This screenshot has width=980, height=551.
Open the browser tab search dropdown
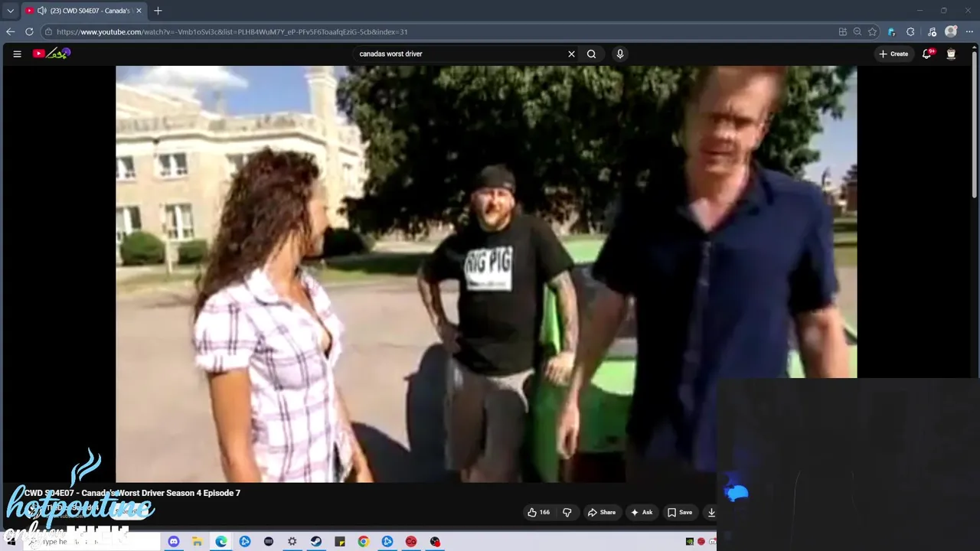click(x=10, y=11)
